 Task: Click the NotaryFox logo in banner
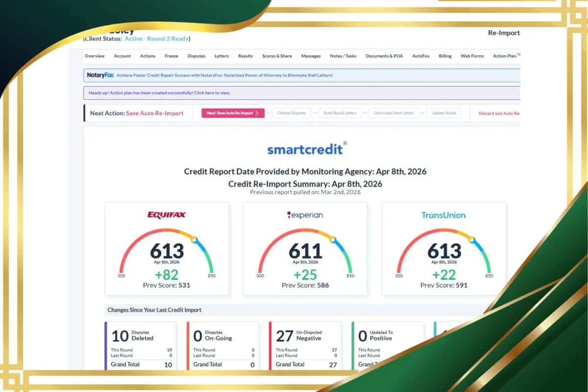pyautogui.click(x=100, y=75)
